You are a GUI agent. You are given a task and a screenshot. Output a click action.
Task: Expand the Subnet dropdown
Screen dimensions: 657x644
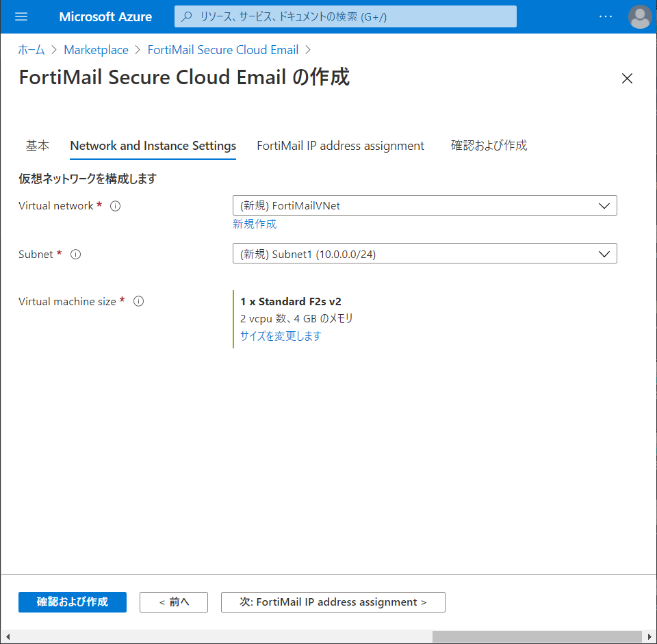click(x=424, y=253)
